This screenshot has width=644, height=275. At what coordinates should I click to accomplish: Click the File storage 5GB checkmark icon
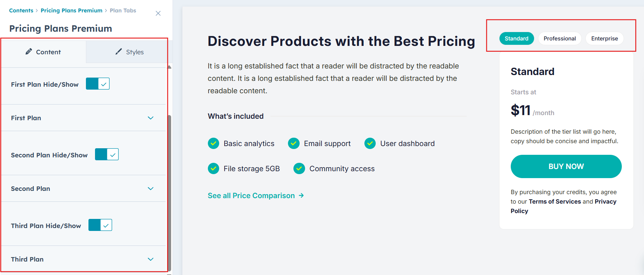coord(213,169)
